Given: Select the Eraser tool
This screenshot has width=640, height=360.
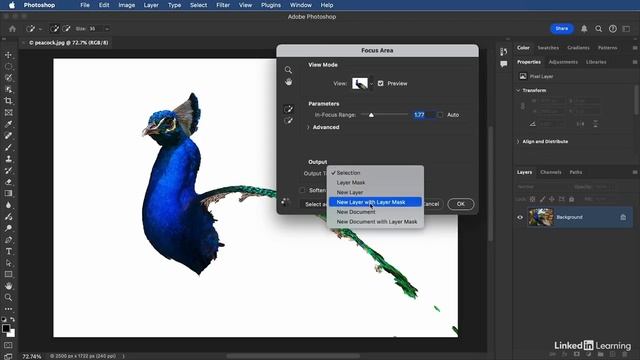Looking at the screenshot, I should [8, 182].
